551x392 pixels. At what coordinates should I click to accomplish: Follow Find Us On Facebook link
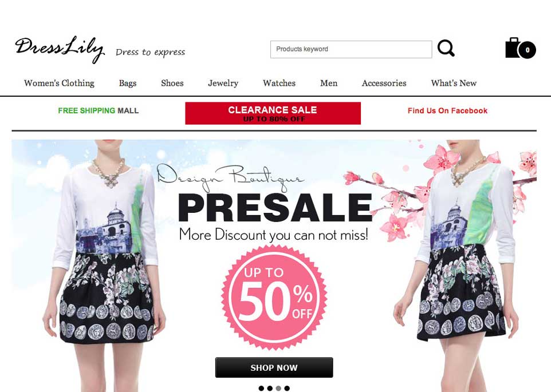(x=447, y=111)
